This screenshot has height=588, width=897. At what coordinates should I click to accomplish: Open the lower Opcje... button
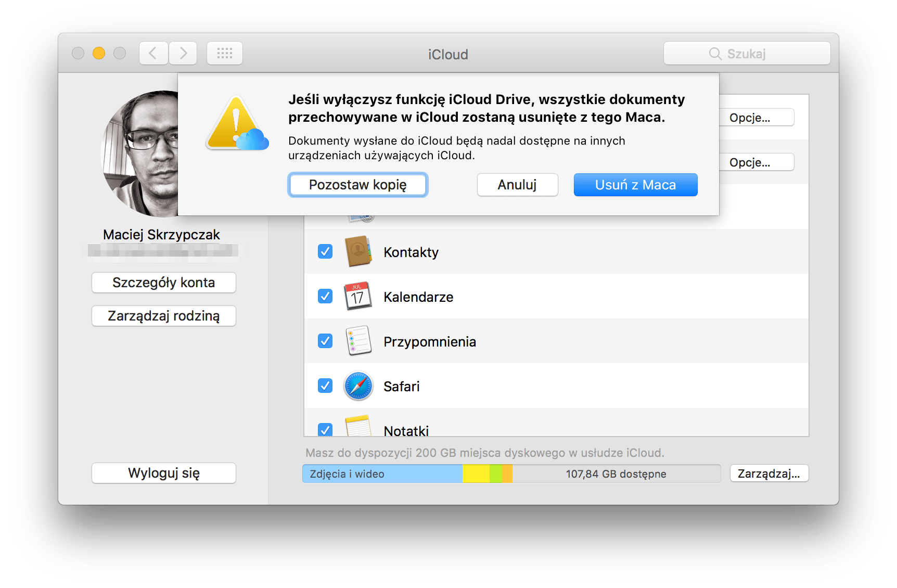pos(757,162)
